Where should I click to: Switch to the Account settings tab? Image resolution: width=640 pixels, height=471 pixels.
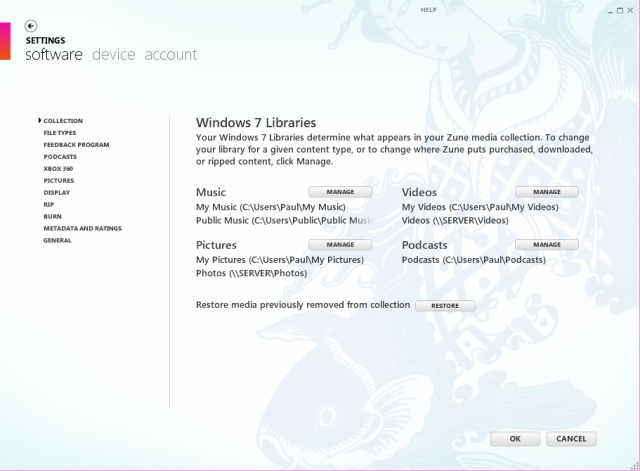pos(171,54)
